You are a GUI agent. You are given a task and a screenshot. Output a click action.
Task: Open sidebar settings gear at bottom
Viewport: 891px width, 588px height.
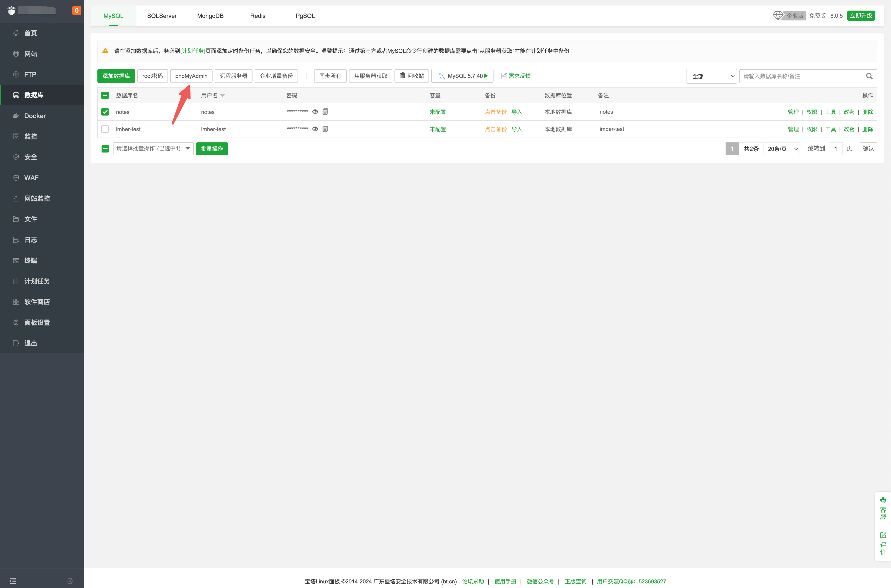click(x=70, y=580)
